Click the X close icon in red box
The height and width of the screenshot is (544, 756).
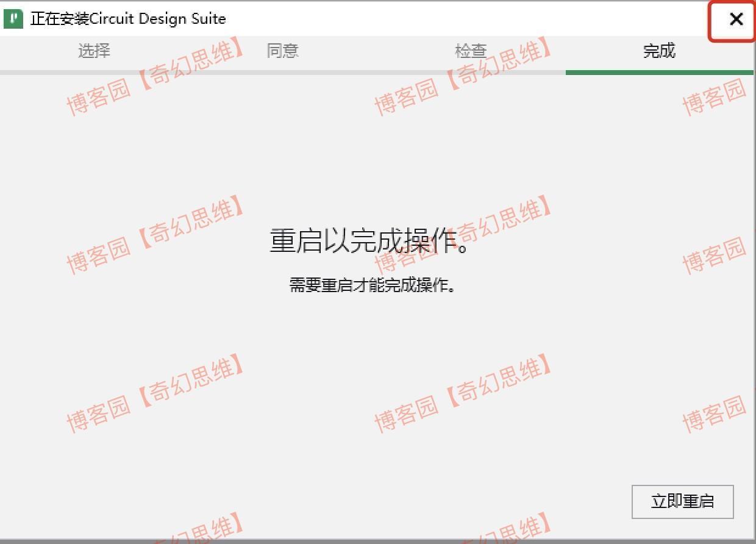[x=735, y=19]
